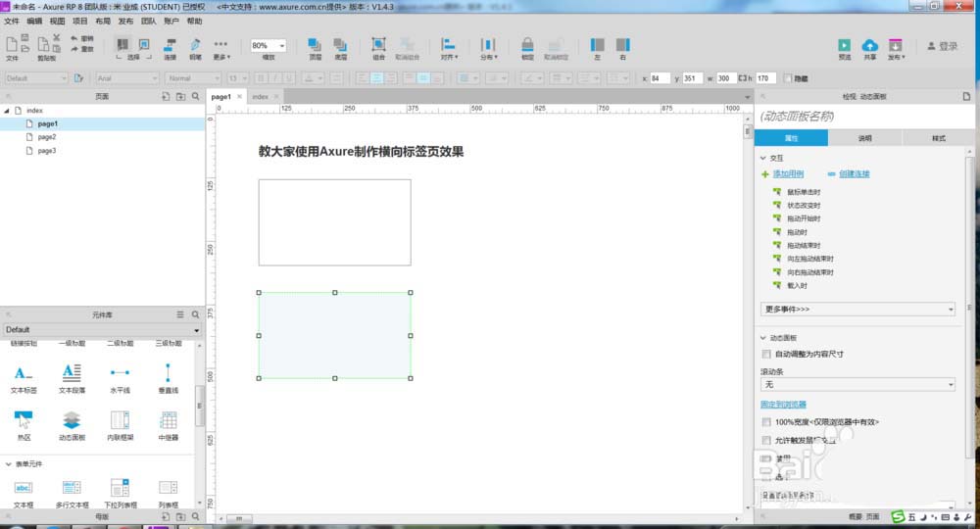Toggle the left panel icon (左)

[598, 45]
